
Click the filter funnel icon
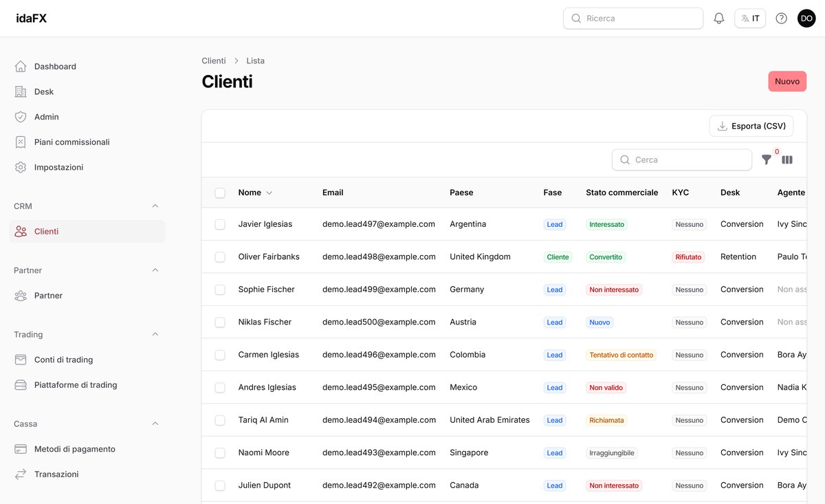(x=767, y=160)
